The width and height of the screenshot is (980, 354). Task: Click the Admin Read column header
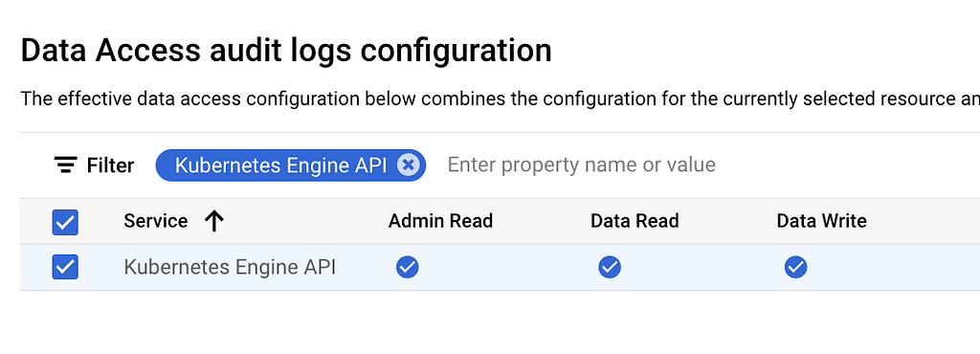[440, 221]
